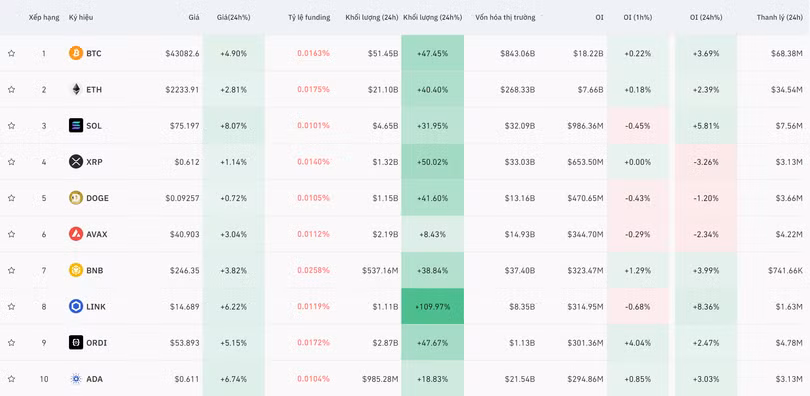Star the BNB row
The height and width of the screenshot is (396, 810).
coord(11,270)
